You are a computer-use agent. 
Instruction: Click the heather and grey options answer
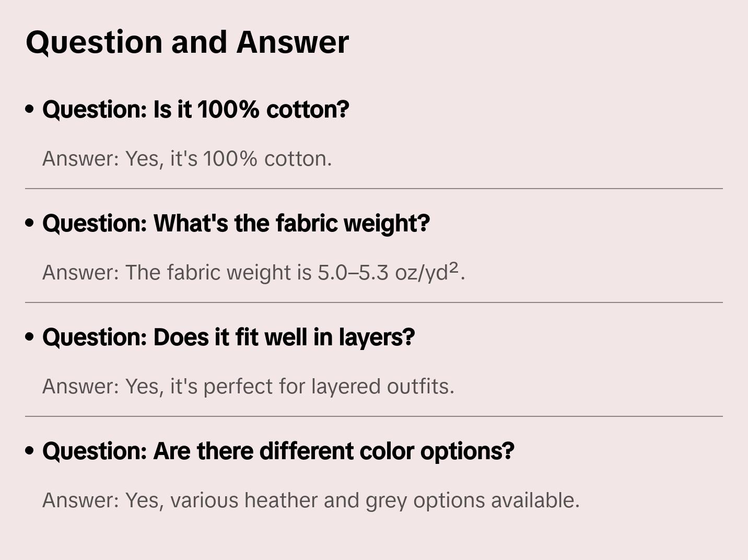311,500
